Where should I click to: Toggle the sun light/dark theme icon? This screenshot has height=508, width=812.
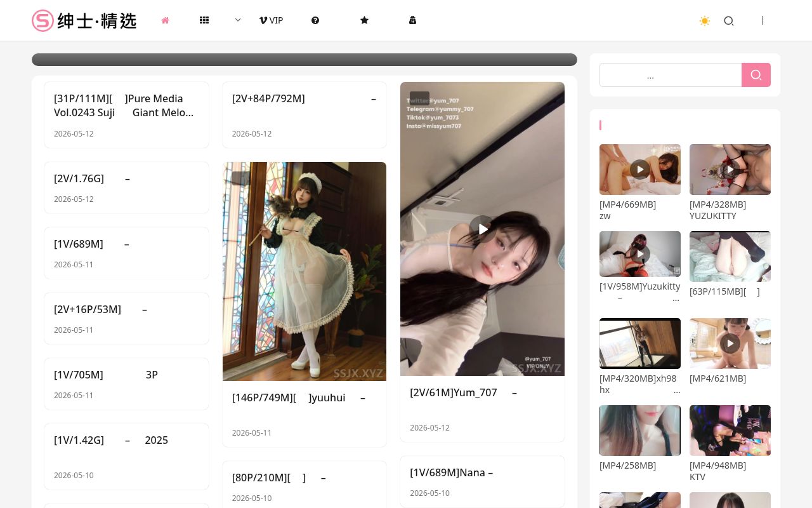coord(705,21)
